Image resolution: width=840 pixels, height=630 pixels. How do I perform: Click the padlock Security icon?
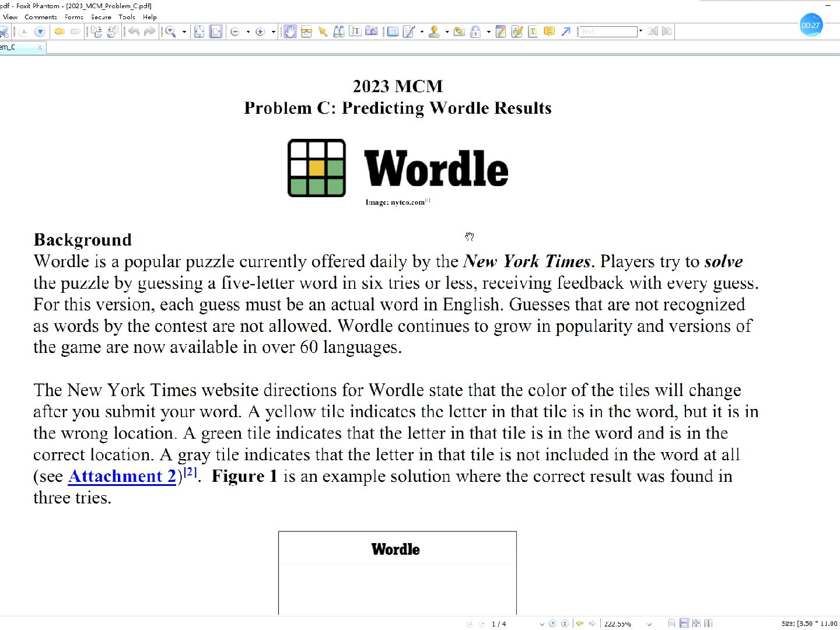475,32
